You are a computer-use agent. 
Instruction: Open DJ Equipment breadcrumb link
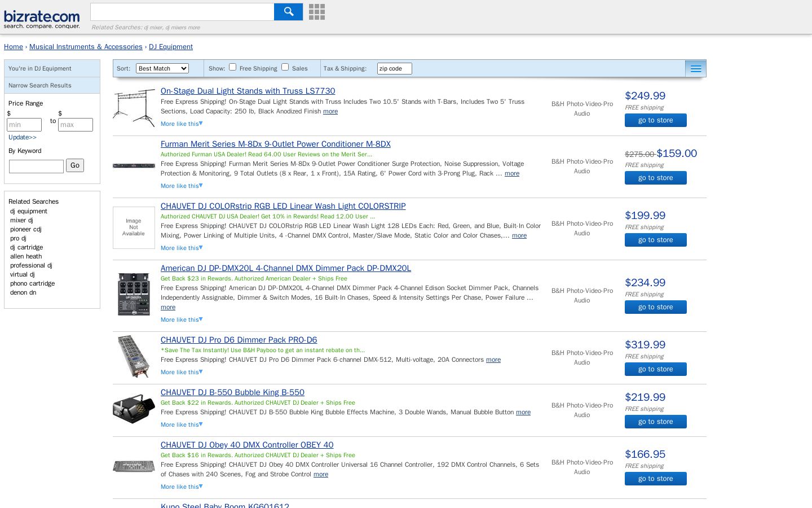171,47
